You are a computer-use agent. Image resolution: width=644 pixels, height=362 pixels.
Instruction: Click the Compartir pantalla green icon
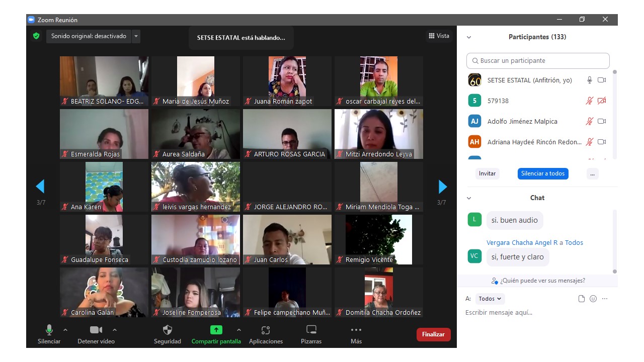pyautogui.click(x=216, y=330)
